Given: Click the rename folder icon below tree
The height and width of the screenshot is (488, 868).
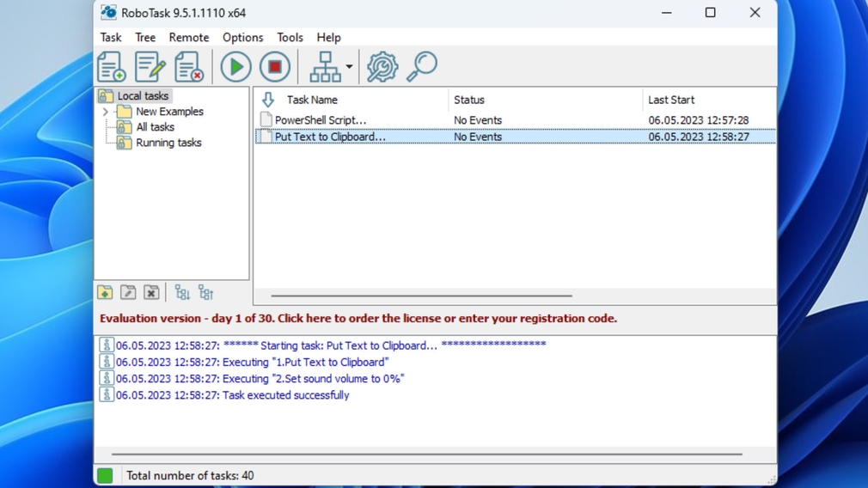Looking at the screenshot, I should pyautogui.click(x=128, y=293).
